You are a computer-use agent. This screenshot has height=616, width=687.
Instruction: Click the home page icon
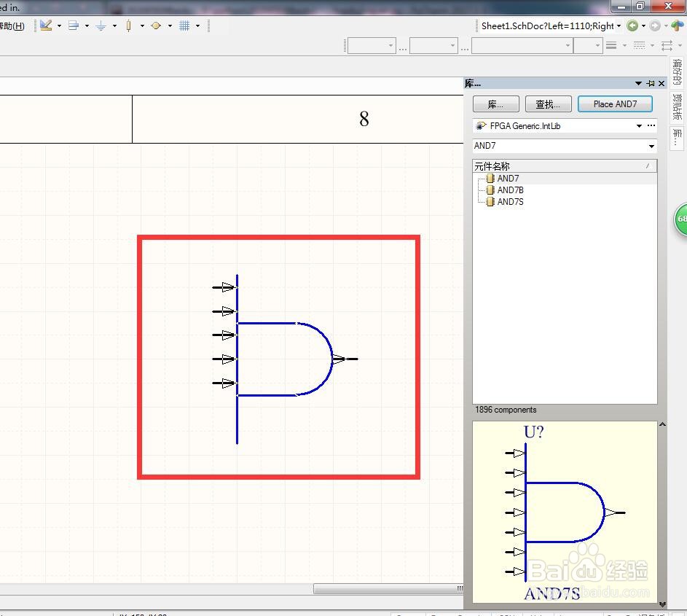tap(678, 26)
